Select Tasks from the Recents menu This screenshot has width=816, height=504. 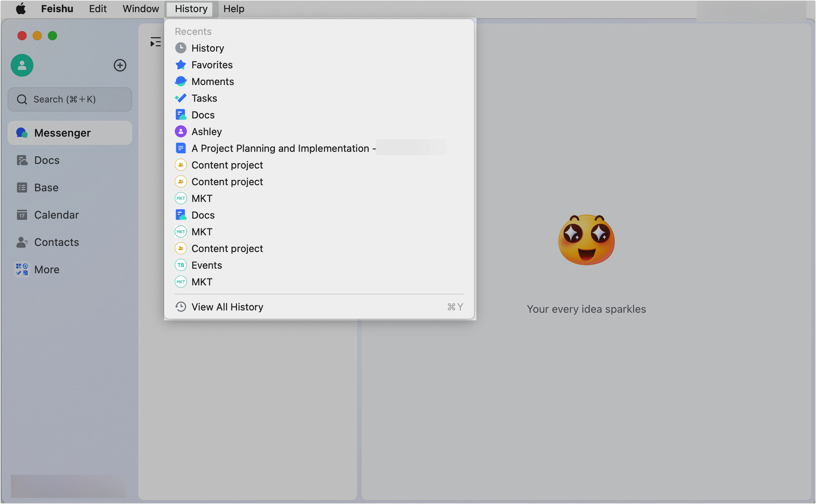(204, 98)
